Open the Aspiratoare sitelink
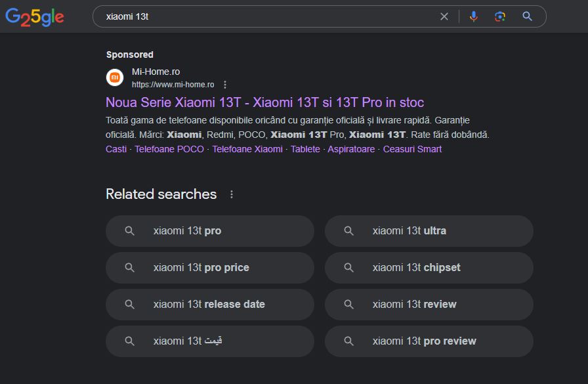The height and width of the screenshot is (384, 588). pyautogui.click(x=351, y=149)
